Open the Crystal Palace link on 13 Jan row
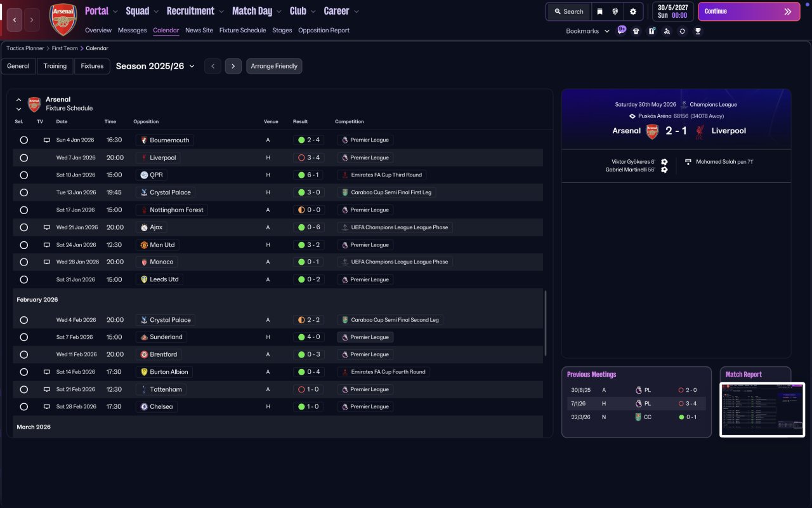The image size is (812, 508). (165, 192)
